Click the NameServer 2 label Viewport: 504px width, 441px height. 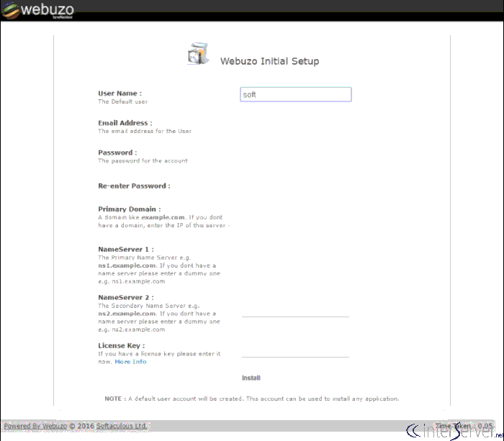click(126, 297)
